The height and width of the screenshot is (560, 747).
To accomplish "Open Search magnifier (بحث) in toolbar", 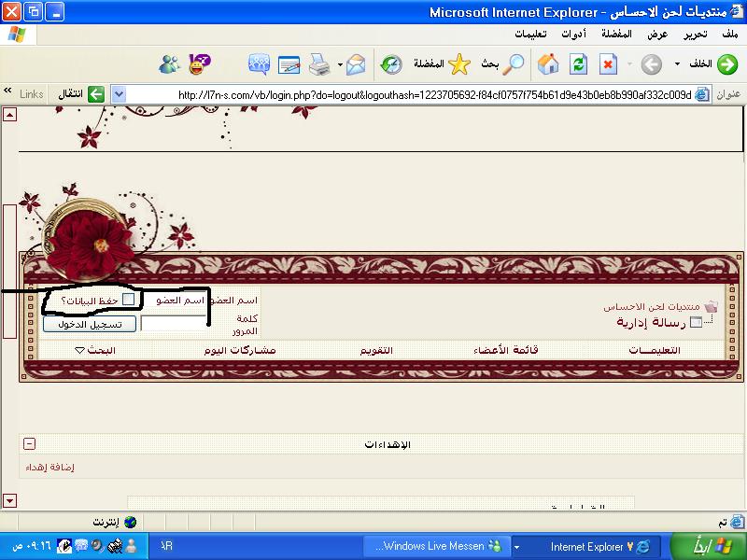I will [502, 64].
